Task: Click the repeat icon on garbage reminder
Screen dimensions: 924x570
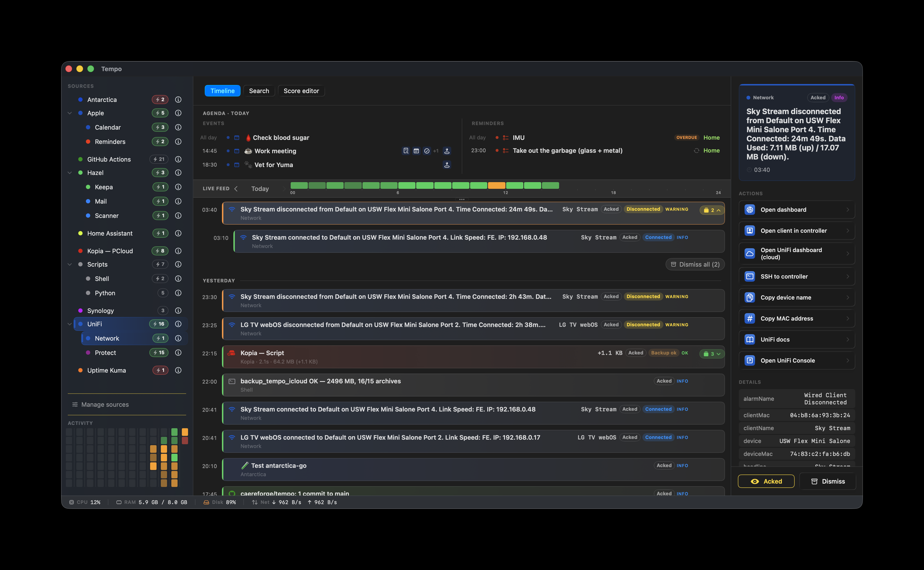Action: pos(696,150)
